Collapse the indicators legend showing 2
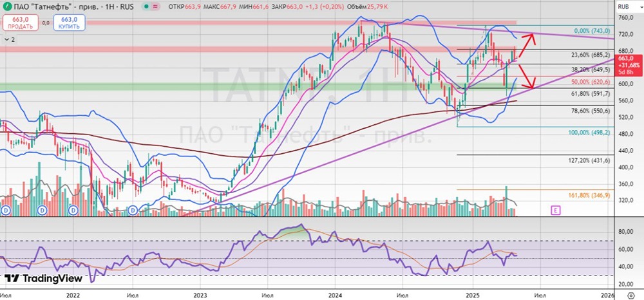Viewport: 644px width, 300px height. coord(9,39)
